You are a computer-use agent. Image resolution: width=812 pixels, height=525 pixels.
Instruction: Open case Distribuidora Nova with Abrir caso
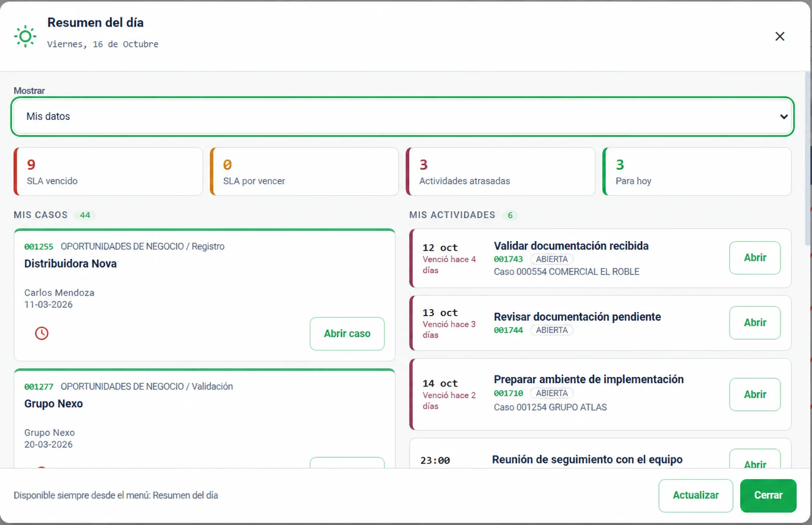pyautogui.click(x=347, y=334)
